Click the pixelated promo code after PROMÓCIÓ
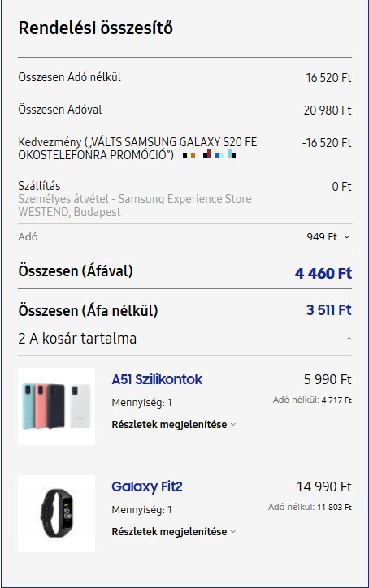 [209, 153]
